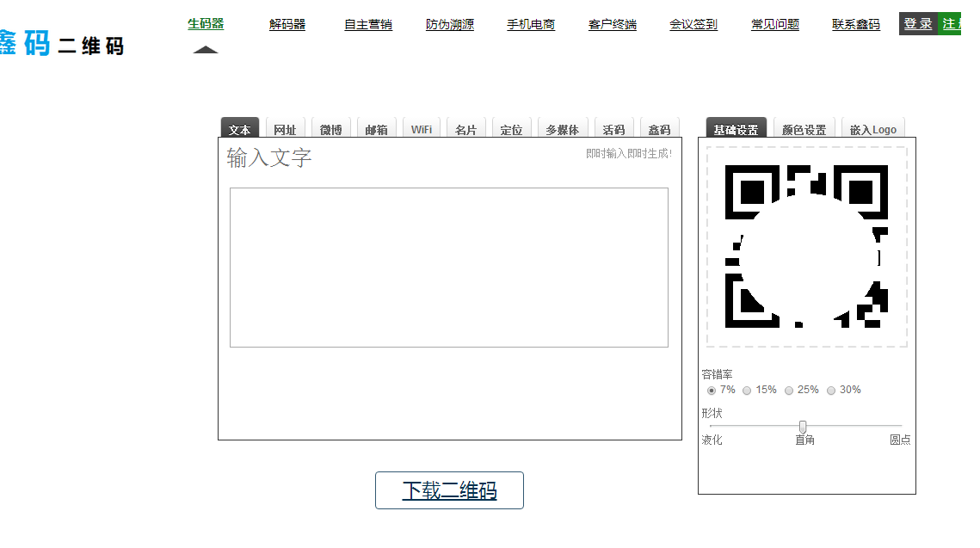Switch to the WiFi tab

(422, 128)
